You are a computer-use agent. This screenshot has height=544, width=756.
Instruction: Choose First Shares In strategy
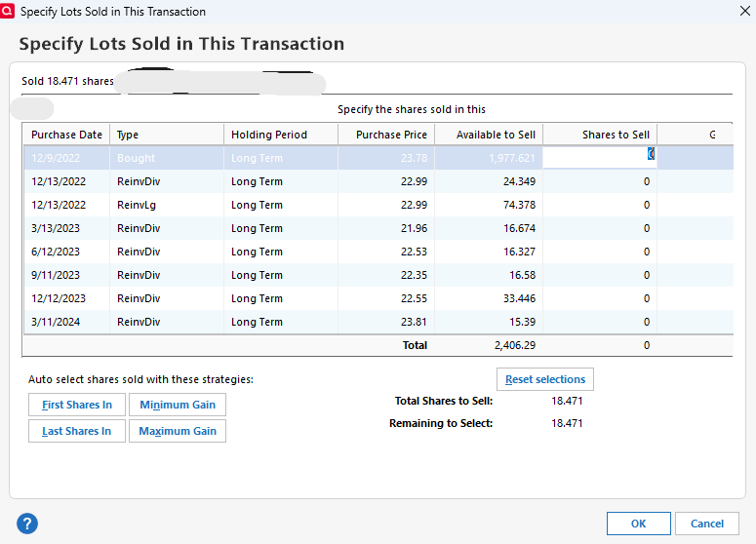[x=77, y=405]
